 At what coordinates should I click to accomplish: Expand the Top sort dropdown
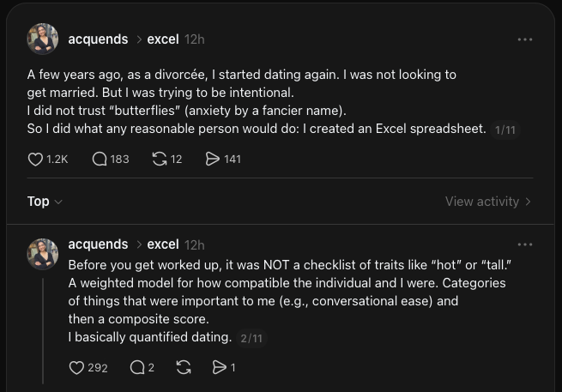pos(45,202)
